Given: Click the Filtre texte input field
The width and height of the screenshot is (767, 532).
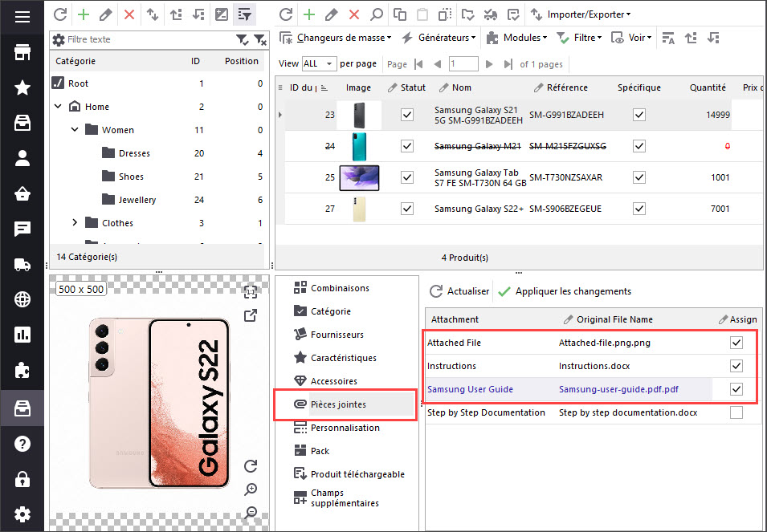Looking at the screenshot, I should [150, 39].
